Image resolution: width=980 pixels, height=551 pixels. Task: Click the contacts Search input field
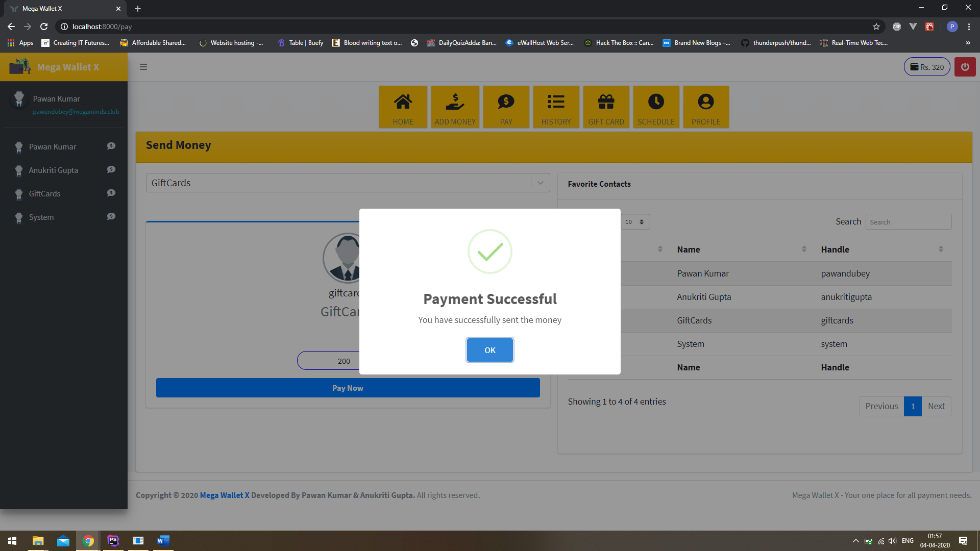[908, 222]
